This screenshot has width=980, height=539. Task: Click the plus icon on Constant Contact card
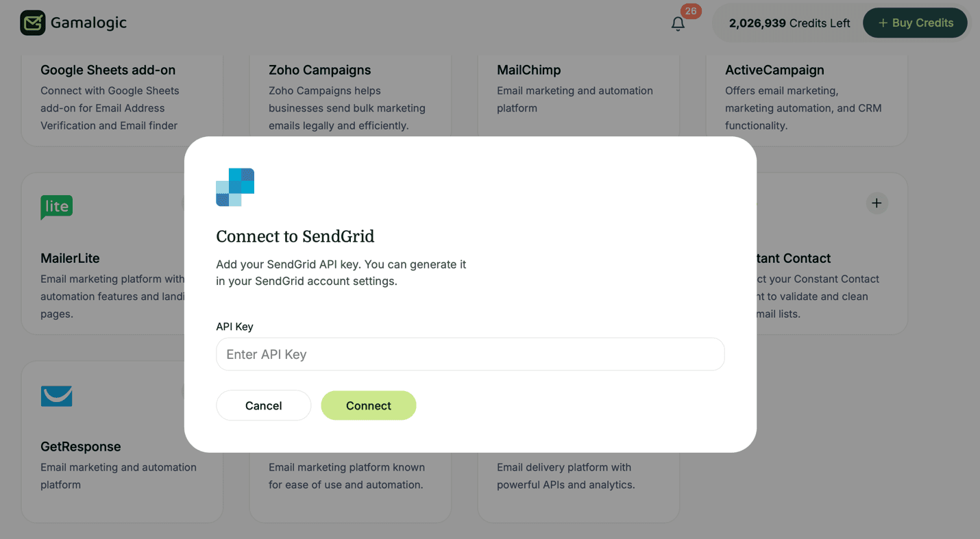coord(877,203)
